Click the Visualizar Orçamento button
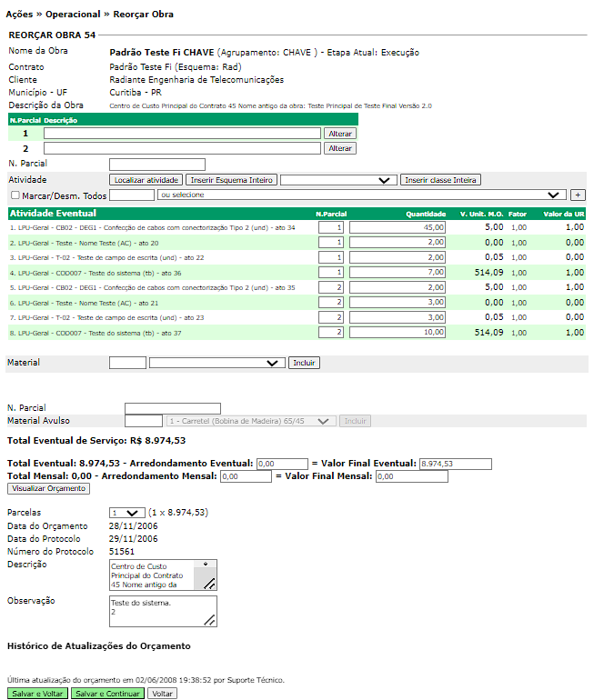 [48, 488]
